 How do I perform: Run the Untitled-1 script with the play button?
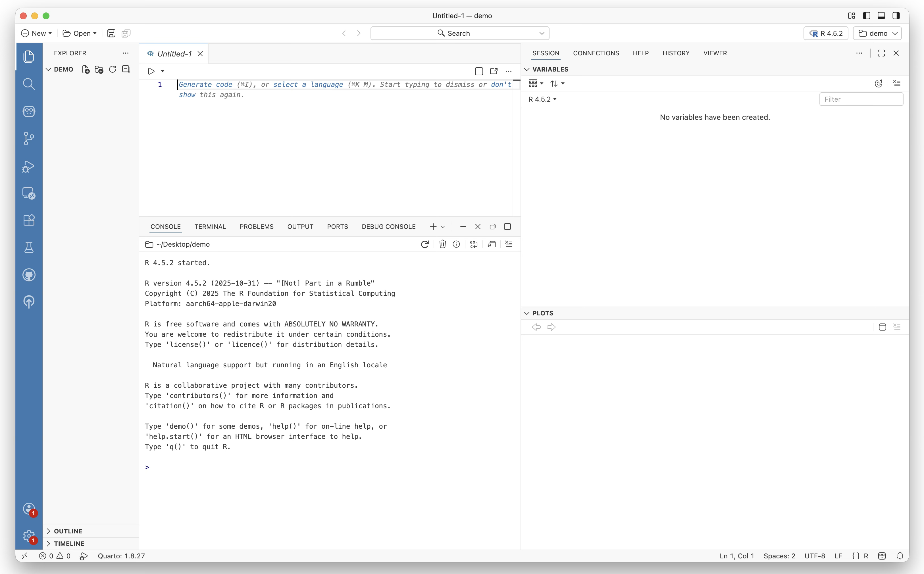click(x=151, y=71)
